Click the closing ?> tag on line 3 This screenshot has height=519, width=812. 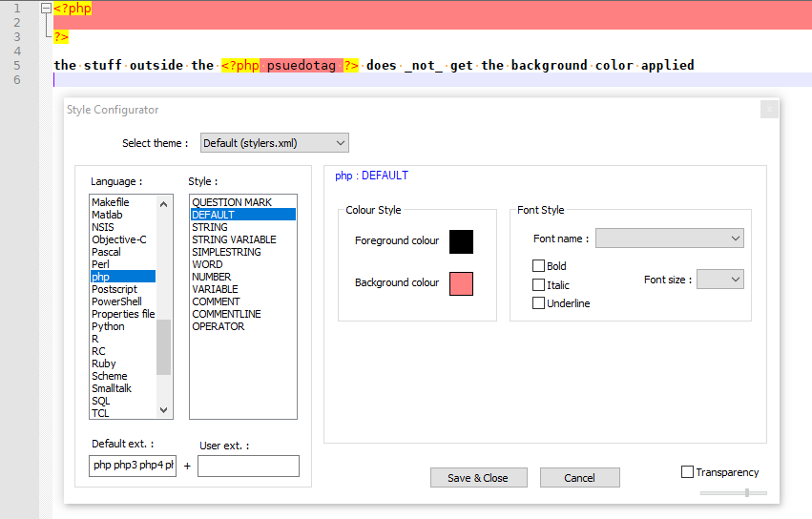(61, 37)
